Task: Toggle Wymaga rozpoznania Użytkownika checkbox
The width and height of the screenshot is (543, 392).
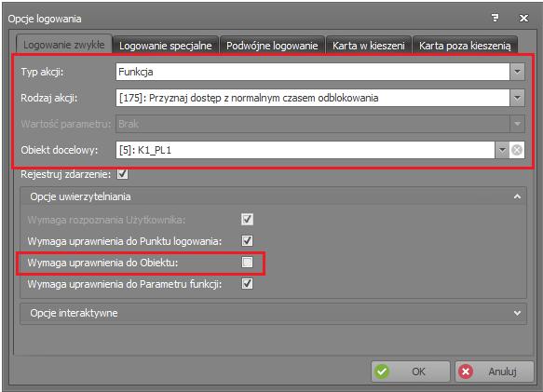Action: (247, 219)
